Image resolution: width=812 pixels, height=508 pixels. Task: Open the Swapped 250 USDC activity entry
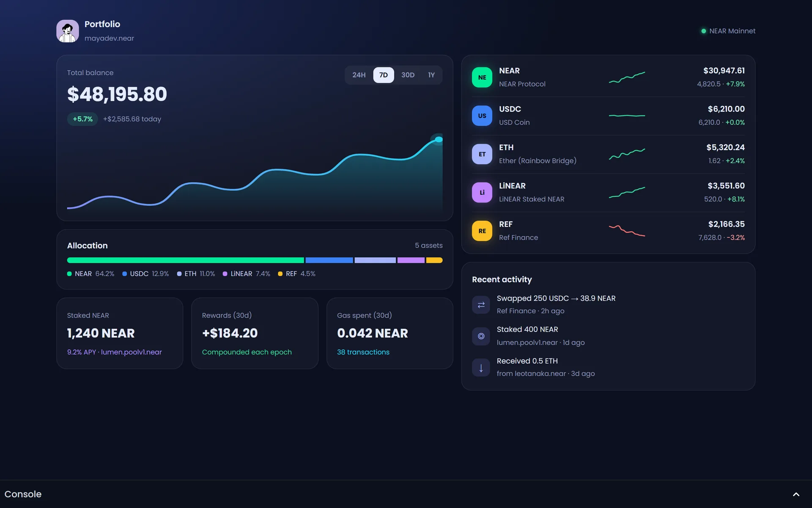point(608,305)
